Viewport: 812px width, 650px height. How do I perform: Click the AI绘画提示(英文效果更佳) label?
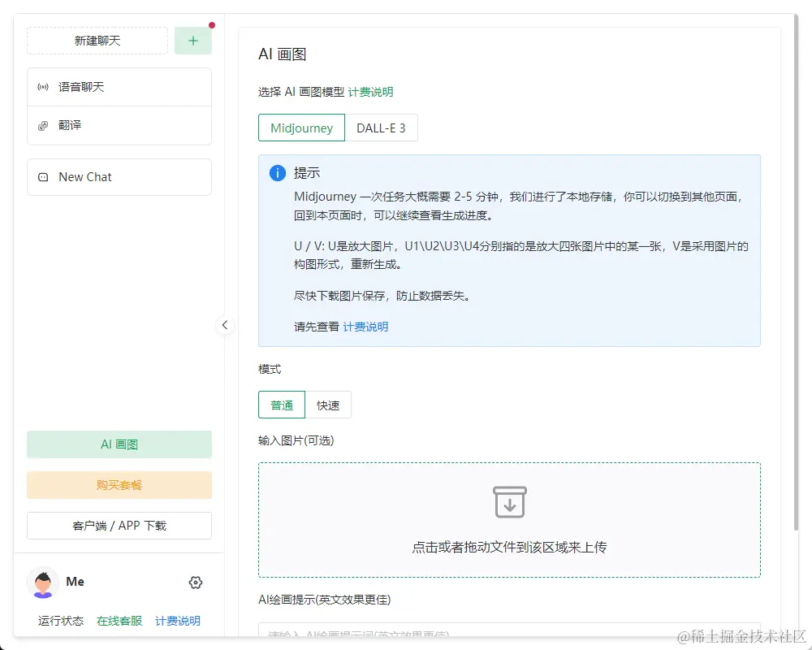325,600
